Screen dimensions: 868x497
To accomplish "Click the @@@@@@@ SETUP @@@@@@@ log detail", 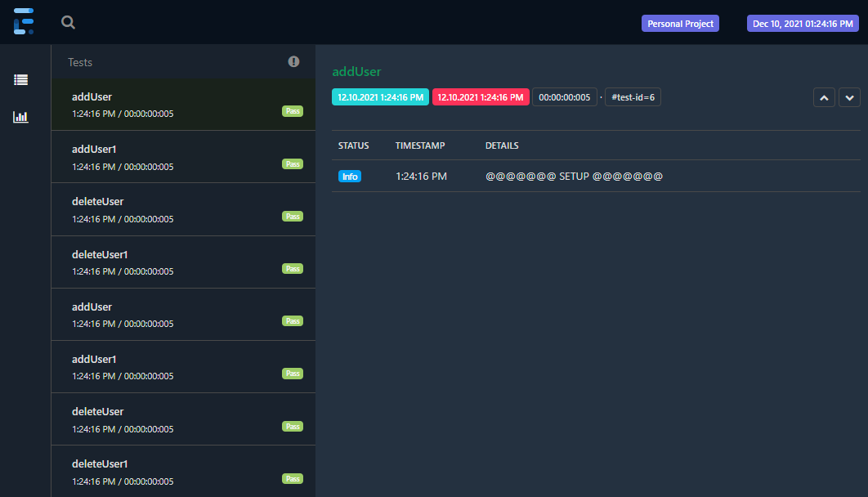I will pos(574,176).
